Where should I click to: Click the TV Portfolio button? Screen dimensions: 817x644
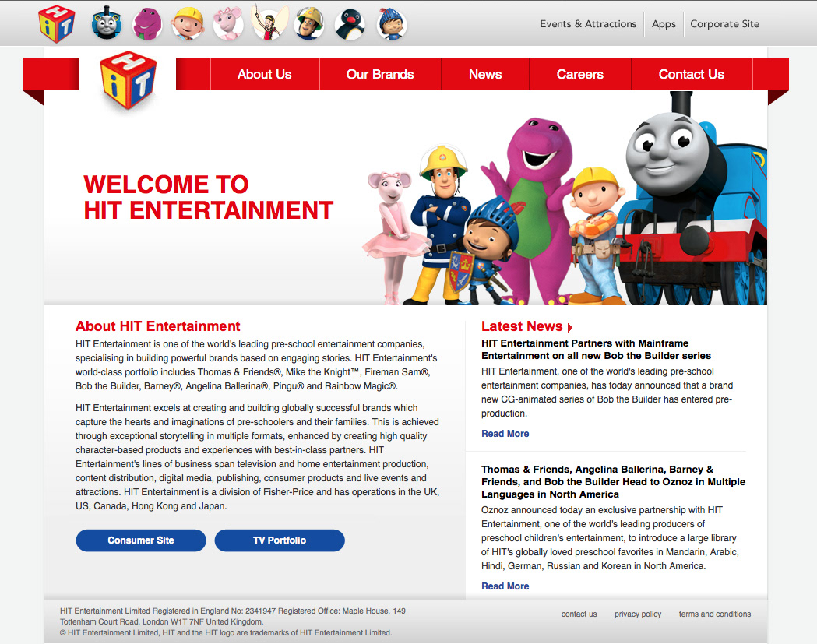tap(280, 540)
